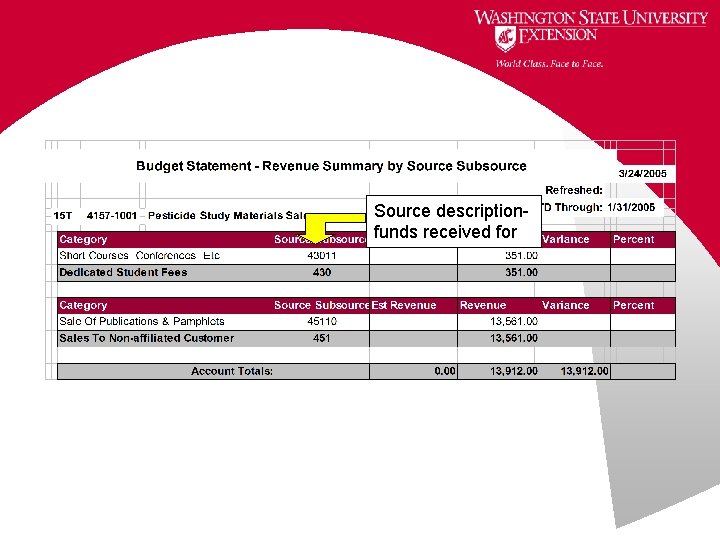Click the Account Totals '0.00' value
The image size is (720, 540).
point(445,371)
